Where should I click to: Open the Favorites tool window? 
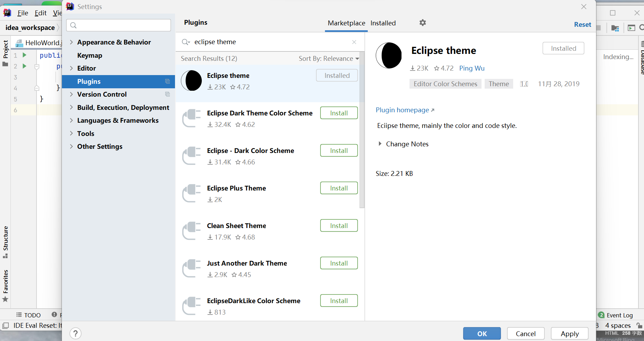coord(5,286)
